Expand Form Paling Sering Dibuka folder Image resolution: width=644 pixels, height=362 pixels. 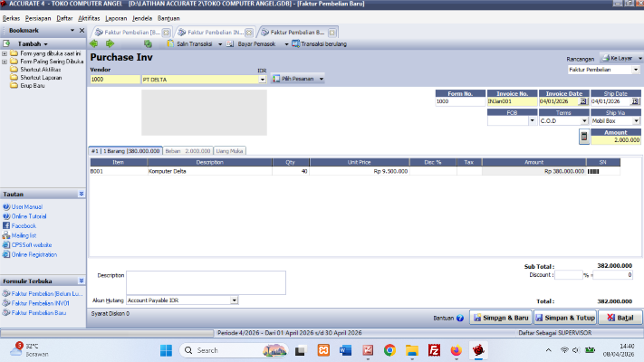5,62
